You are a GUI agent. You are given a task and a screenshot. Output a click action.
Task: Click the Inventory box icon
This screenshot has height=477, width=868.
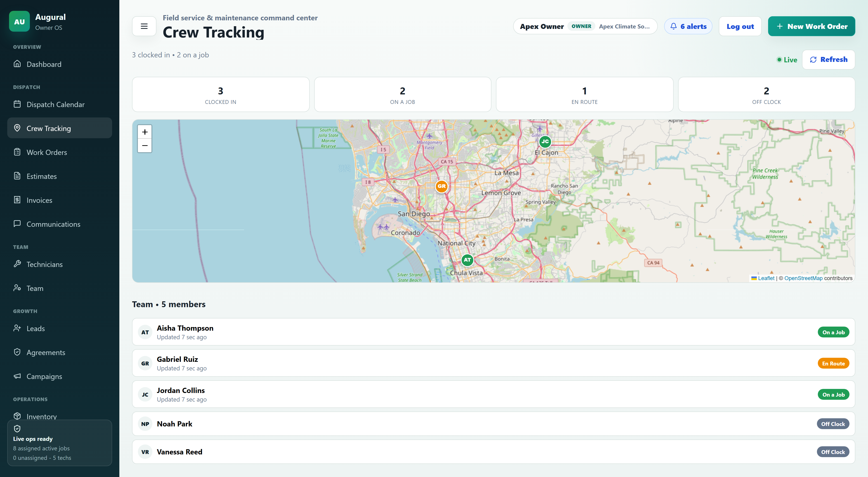click(x=17, y=416)
